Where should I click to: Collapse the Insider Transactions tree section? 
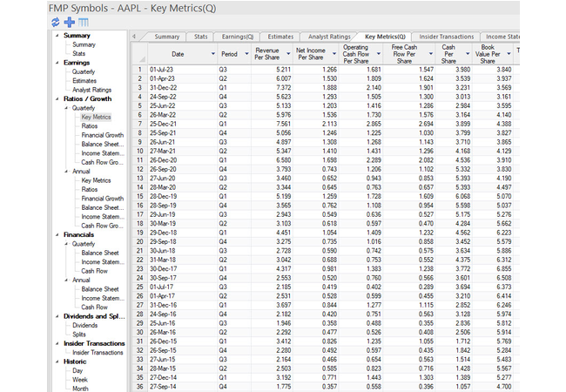click(57, 343)
